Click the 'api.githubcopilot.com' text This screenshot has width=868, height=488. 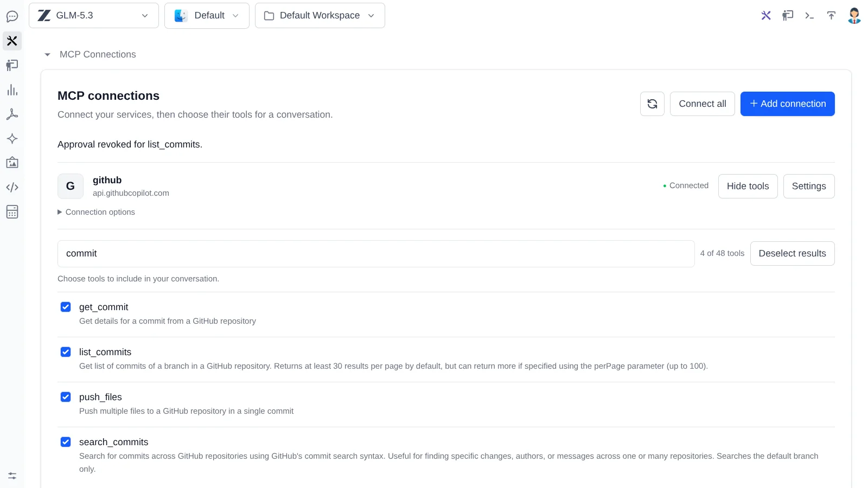click(131, 193)
